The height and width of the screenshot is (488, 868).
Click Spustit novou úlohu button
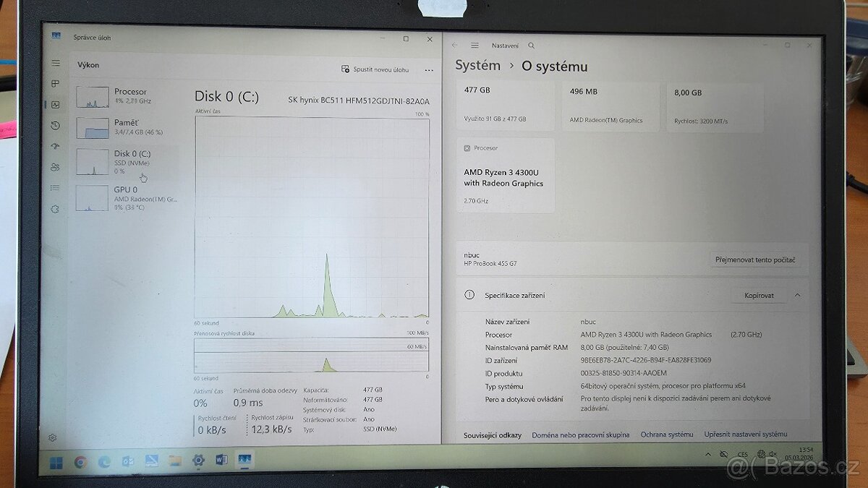click(375, 69)
